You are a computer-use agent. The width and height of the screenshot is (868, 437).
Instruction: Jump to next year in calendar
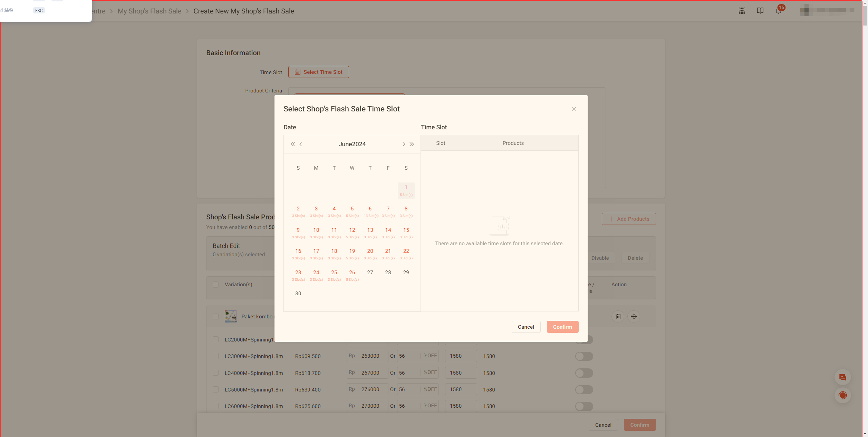(412, 144)
